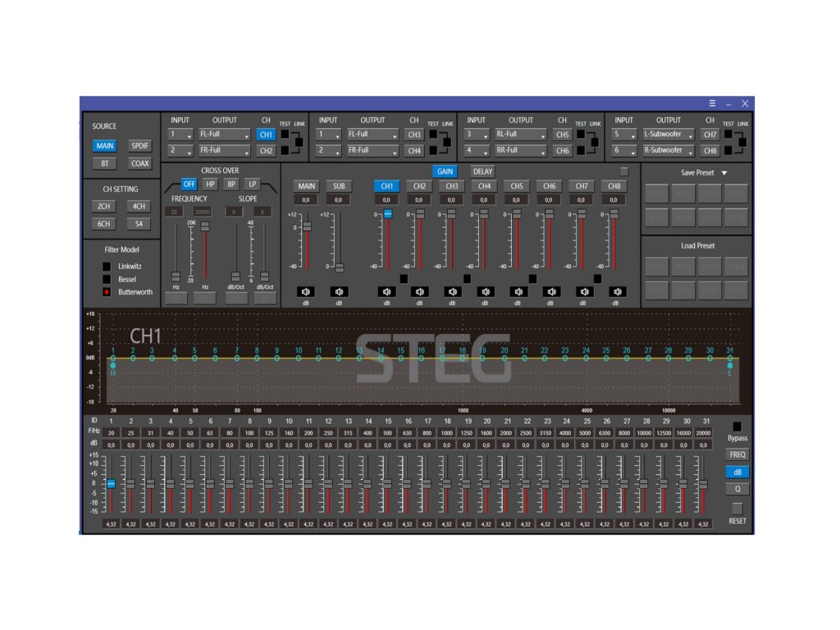Screen dimensions: 840x630
Task: Click the EQ RESET button
Action: [x=737, y=509]
